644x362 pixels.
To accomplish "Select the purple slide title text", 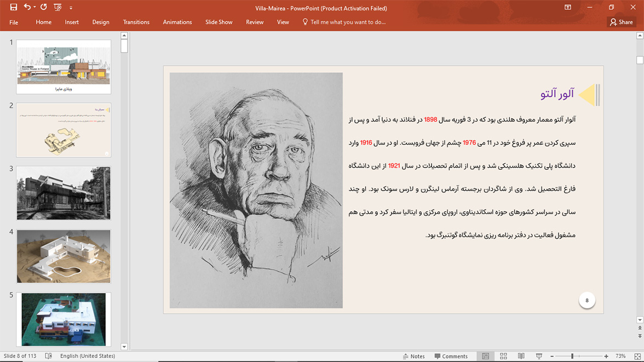I will click(557, 94).
